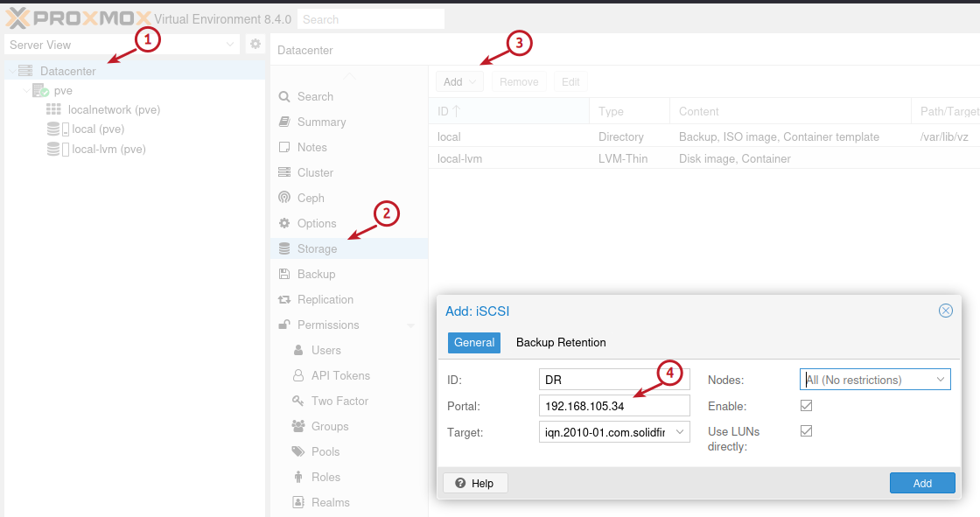The image size is (980, 517).
Task: Click the Notes sticky-note icon
Action: (284, 148)
